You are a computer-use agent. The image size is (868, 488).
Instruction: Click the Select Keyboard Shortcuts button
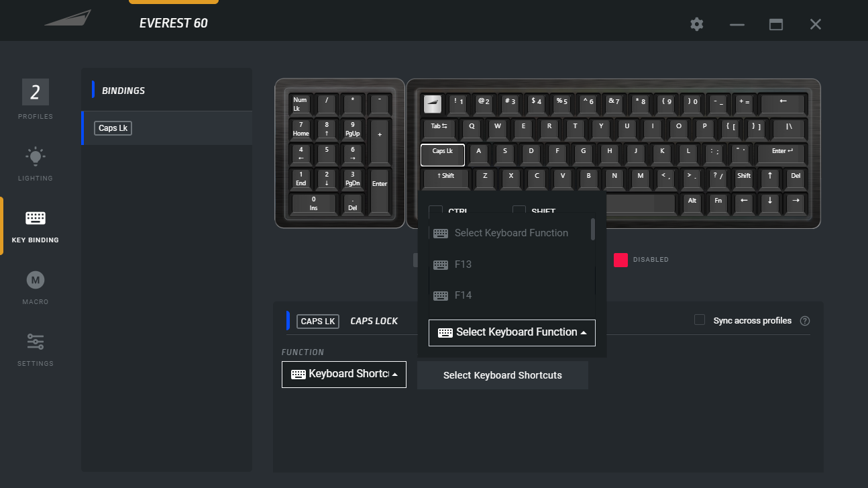click(x=502, y=375)
